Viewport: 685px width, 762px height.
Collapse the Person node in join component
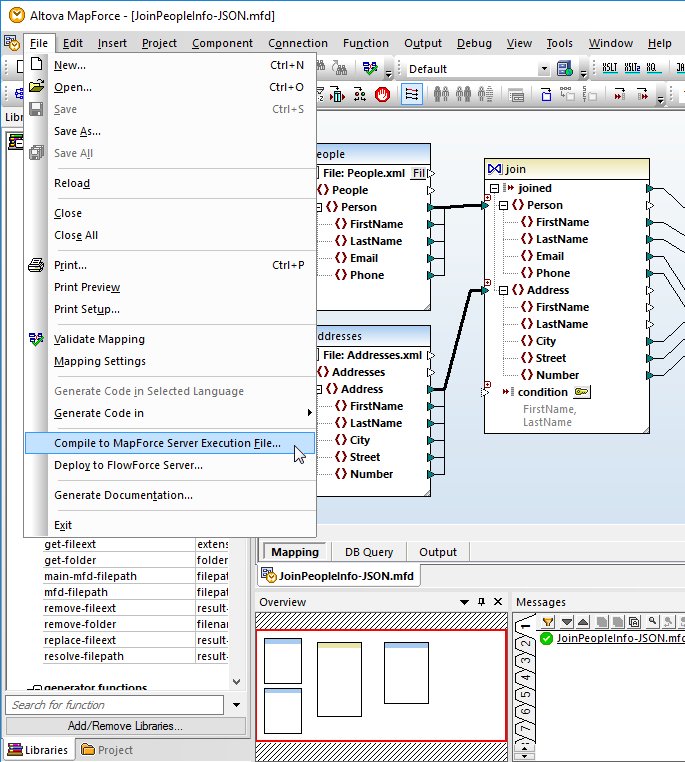click(504, 205)
